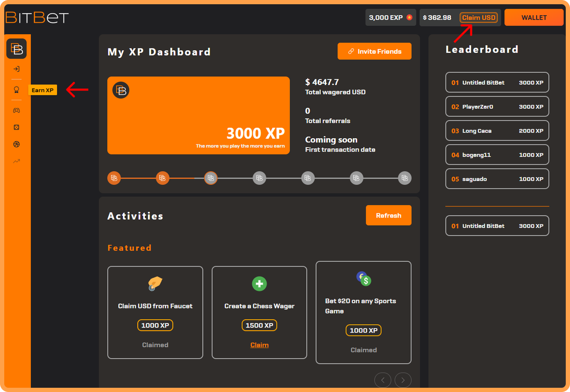
Task: Select your rank row below the leaderboard divider
Action: click(x=497, y=226)
